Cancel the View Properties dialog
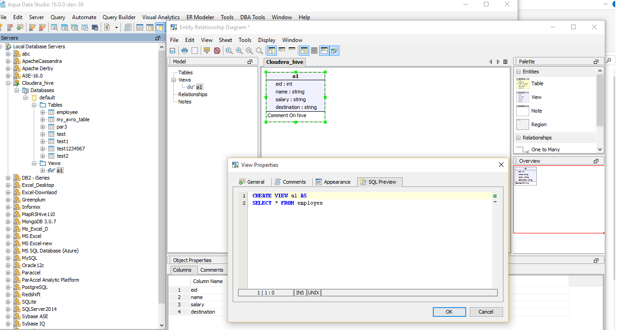The height and width of the screenshot is (330, 644). pyautogui.click(x=486, y=312)
